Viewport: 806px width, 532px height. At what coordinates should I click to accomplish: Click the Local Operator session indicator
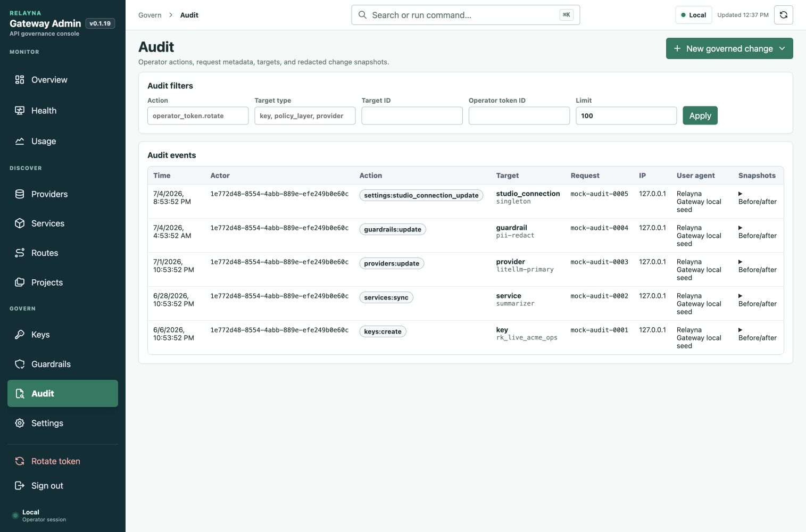coord(39,516)
